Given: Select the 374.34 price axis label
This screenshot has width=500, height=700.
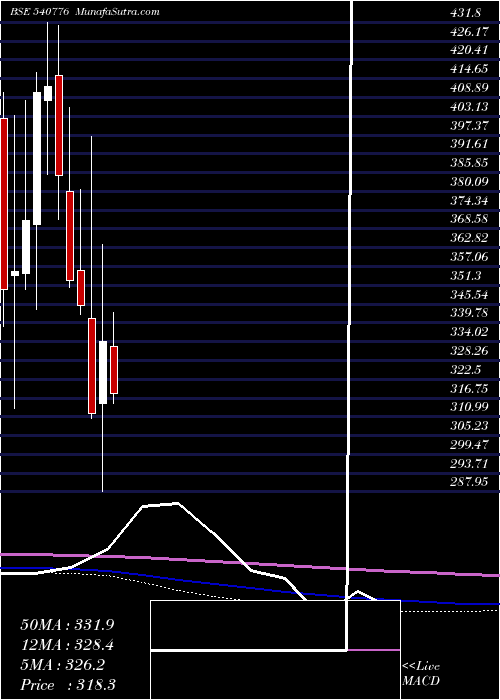Looking at the screenshot, I should pyautogui.click(x=469, y=200).
